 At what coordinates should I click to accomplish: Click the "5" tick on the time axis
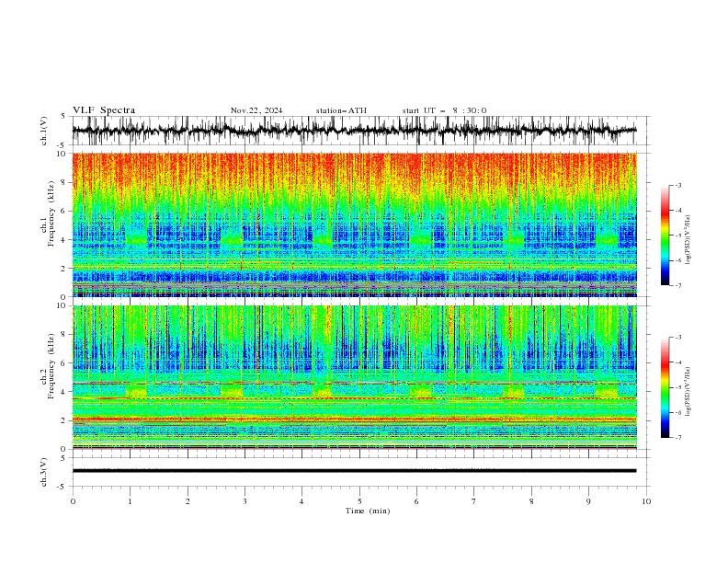tap(359, 501)
